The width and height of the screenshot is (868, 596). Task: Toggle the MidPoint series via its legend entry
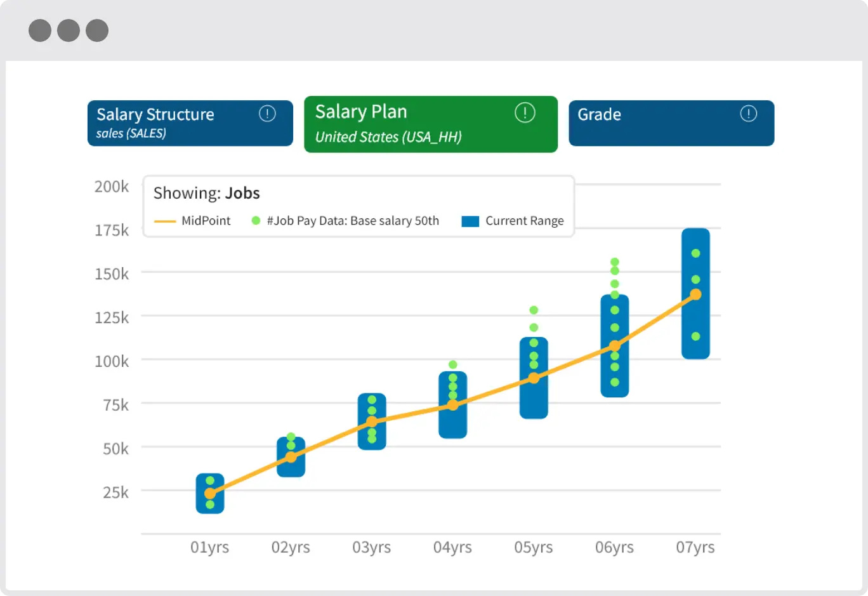[206, 221]
